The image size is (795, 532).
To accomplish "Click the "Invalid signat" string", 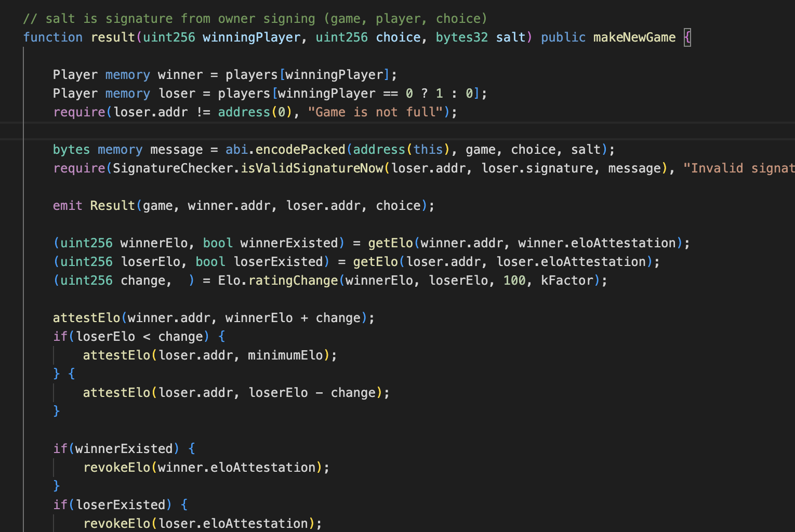I will [x=739, y=168].
